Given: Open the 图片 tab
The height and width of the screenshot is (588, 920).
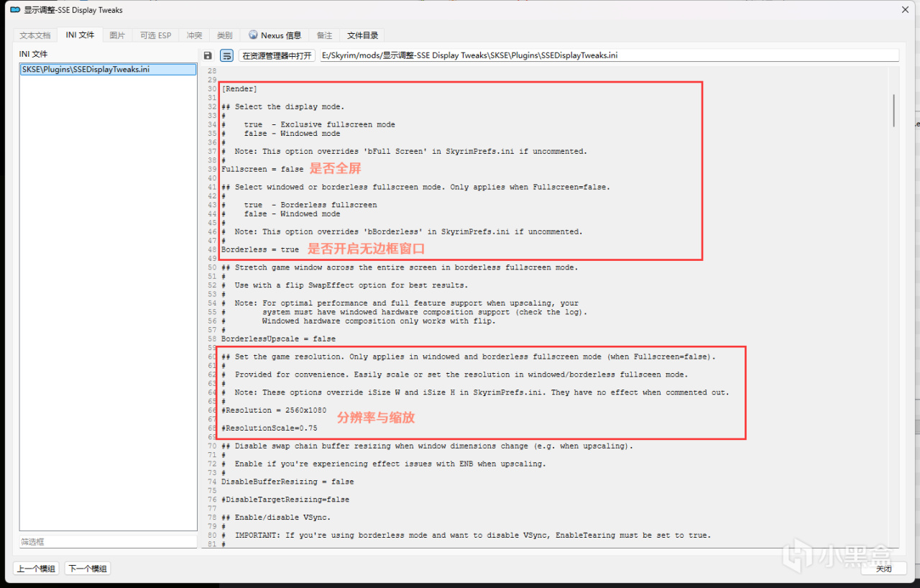Looking at the screenshot, I should tap(117, 35).
